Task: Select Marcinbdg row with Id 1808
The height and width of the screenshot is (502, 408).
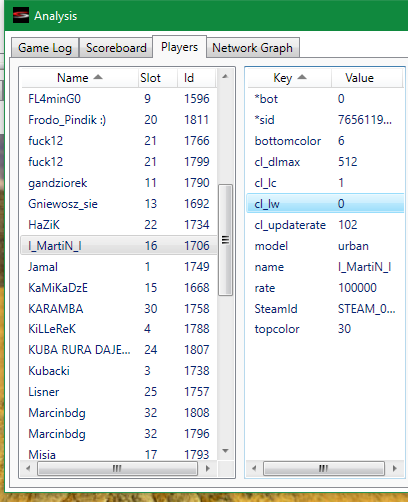Action: click(119, 413)
